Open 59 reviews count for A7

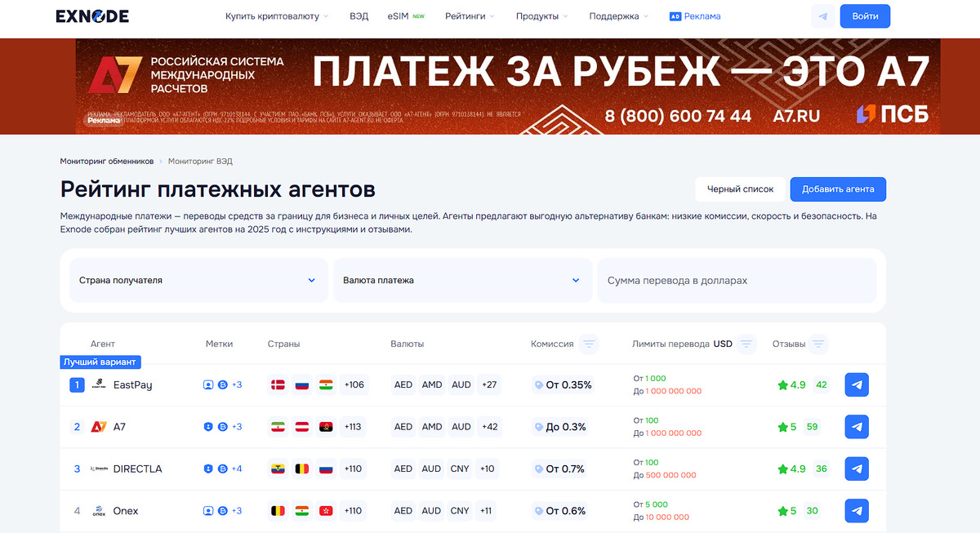812,426
